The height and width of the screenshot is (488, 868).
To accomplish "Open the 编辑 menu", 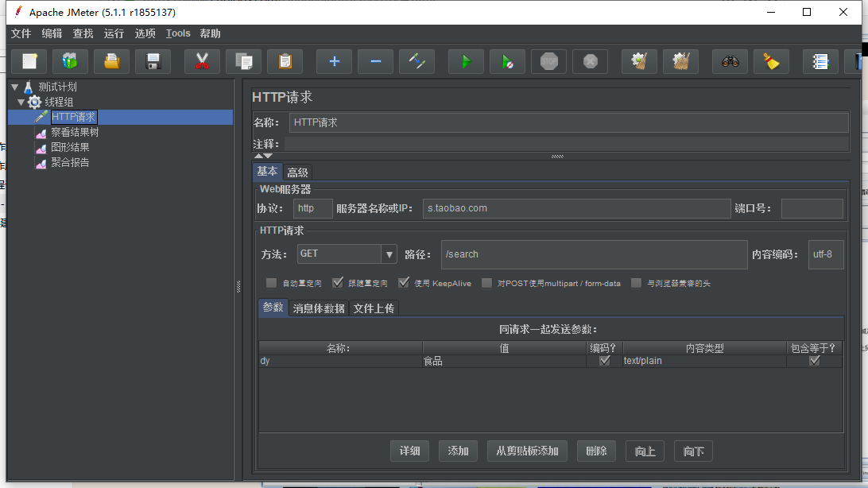I will 52,33.
